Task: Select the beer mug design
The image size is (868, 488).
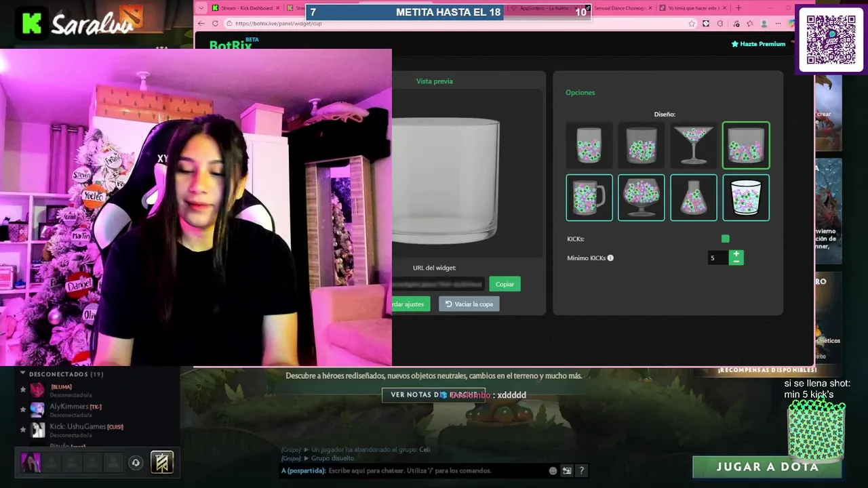Action: coord(589,198)
